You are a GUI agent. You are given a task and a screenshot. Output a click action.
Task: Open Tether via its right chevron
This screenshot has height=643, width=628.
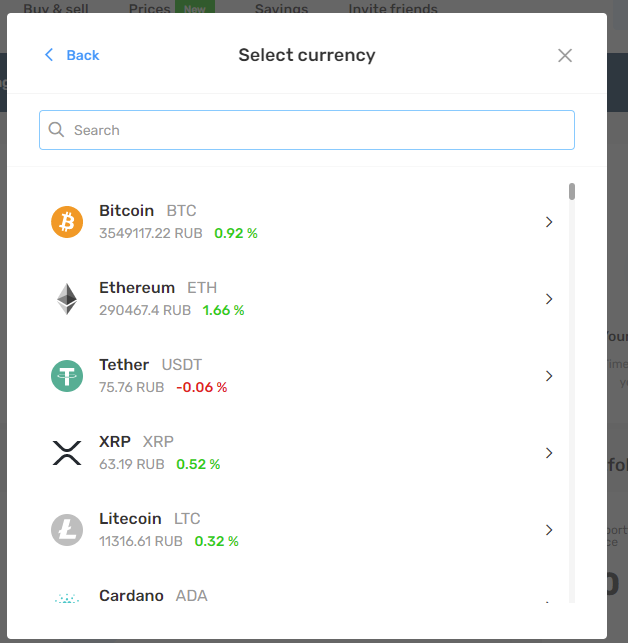[x=549, y=376]
